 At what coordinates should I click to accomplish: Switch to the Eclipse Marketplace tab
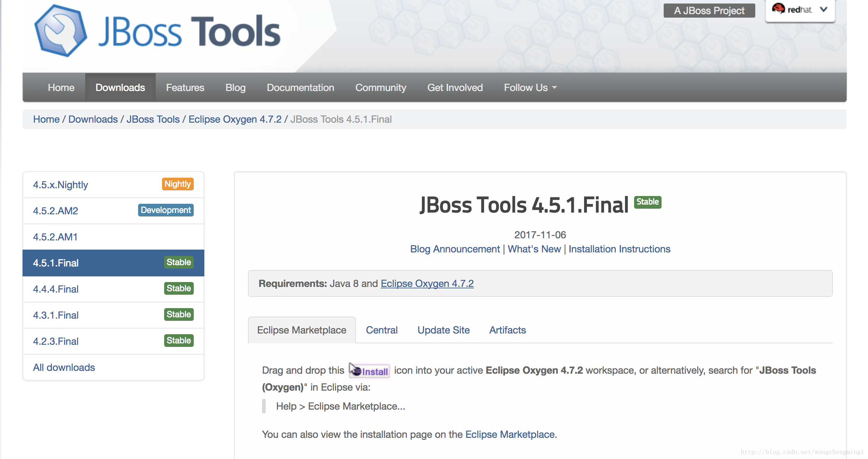pyautogui.click(x=302, y=330)
